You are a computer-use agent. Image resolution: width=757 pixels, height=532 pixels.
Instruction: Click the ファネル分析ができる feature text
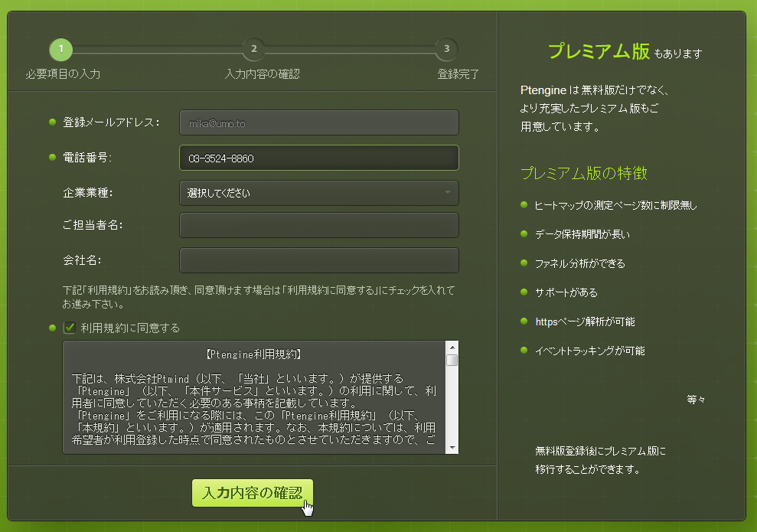click(580, 263)
